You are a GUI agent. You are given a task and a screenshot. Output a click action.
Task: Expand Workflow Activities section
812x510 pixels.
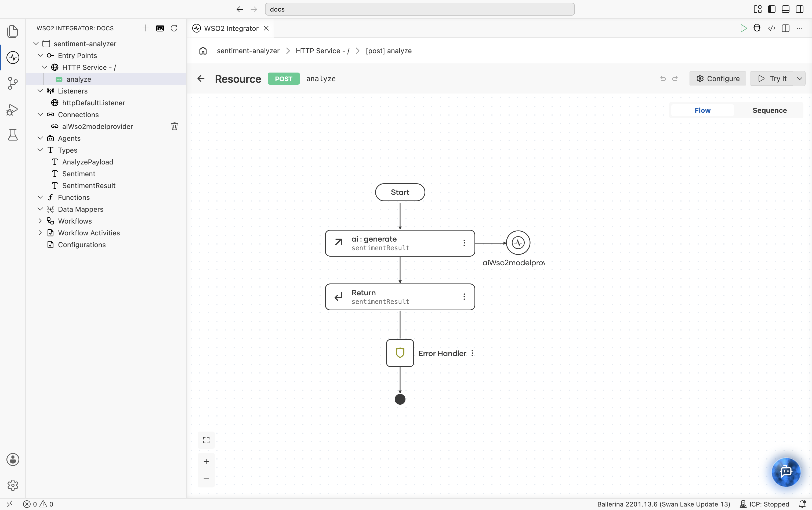40,233
